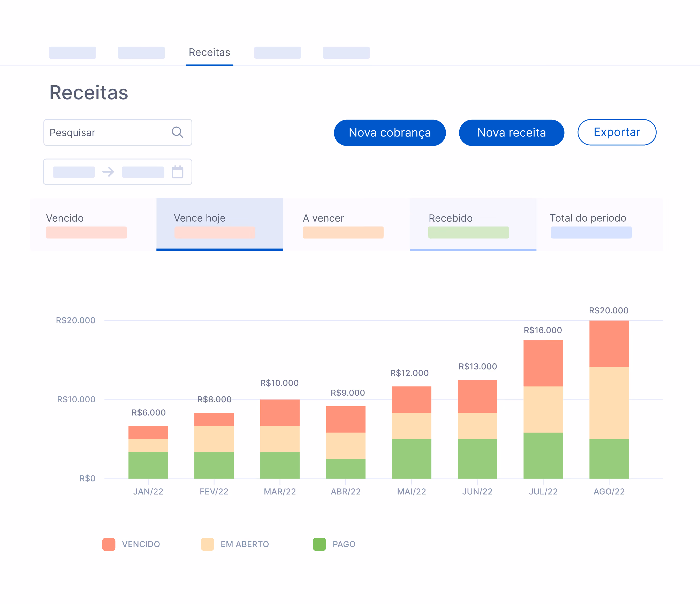Select the Vencido summary card
The height and width of the screenshot is (604, 700).
(93, 224)
